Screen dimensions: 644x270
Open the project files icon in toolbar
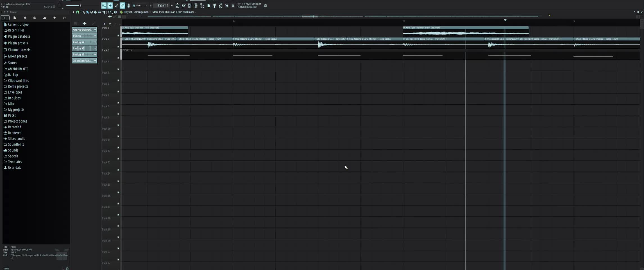click(208, 5)
